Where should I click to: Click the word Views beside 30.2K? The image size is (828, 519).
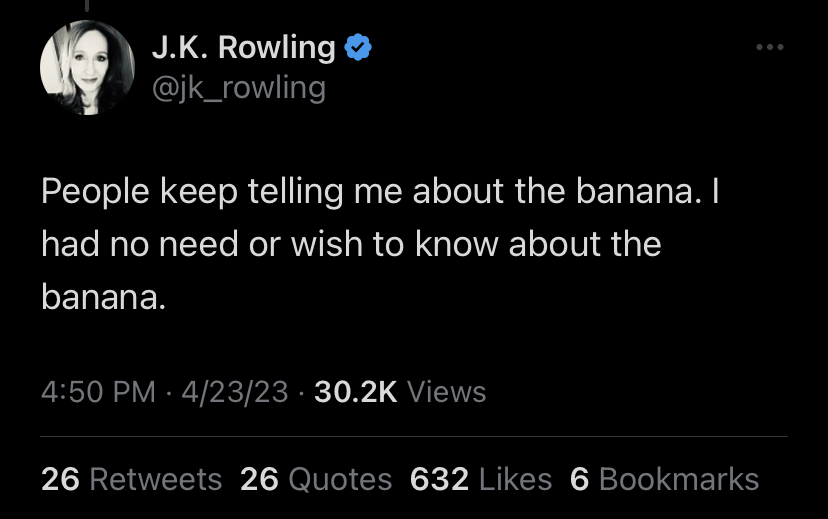[447, 392]
